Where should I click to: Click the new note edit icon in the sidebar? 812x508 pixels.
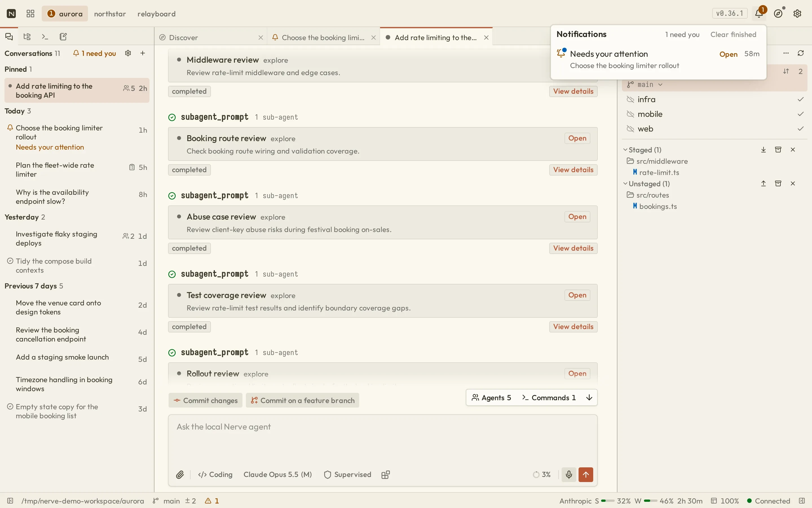click(x=63, y=37)
